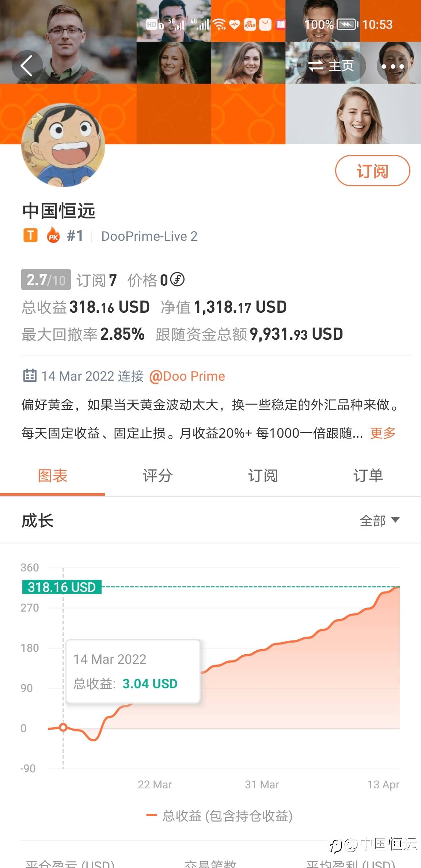Expand description with 更多 link
Image resolution: width=421 pixels, height=868 pixels.
383,433
